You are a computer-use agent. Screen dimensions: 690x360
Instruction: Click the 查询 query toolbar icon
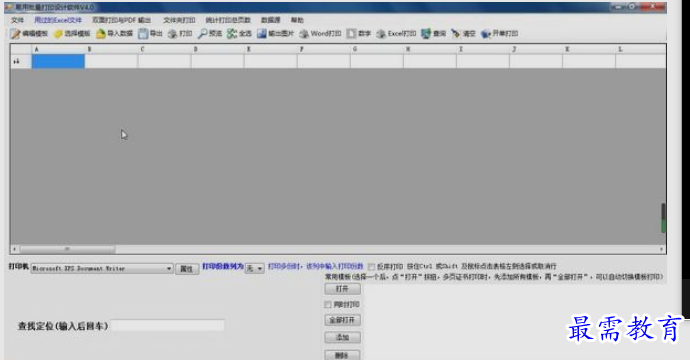[426, 34]
